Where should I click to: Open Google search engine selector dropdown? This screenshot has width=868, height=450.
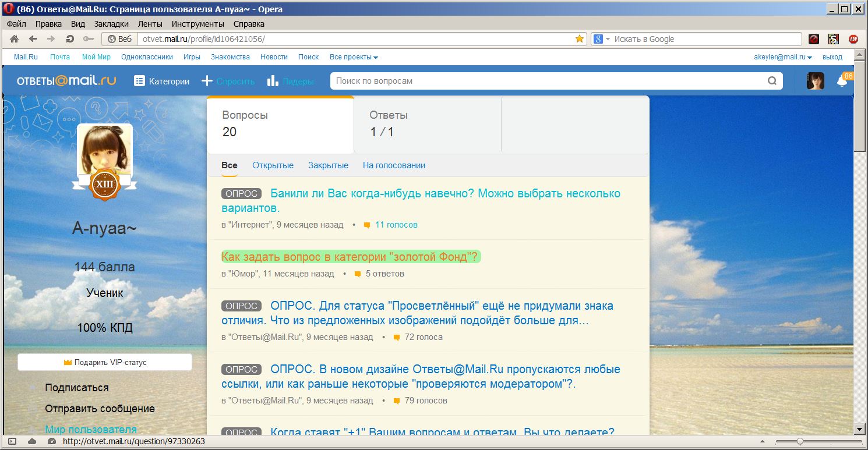602,39
